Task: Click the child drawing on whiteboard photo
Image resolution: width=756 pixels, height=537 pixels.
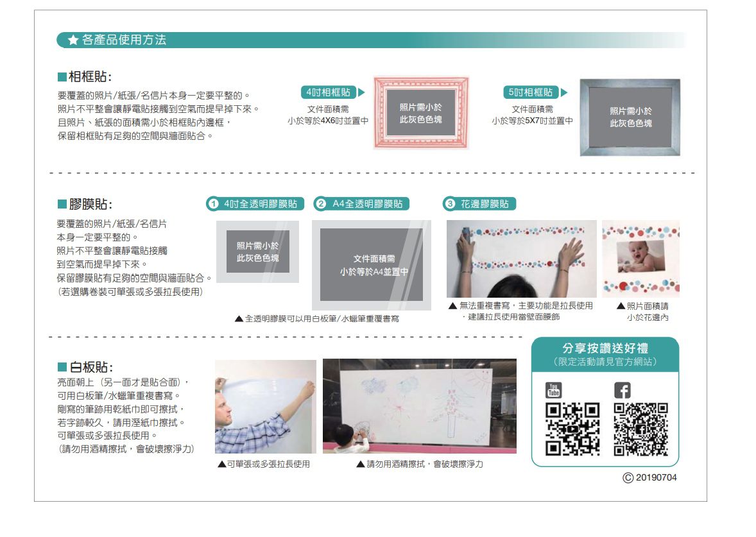Action: [419, 405]
